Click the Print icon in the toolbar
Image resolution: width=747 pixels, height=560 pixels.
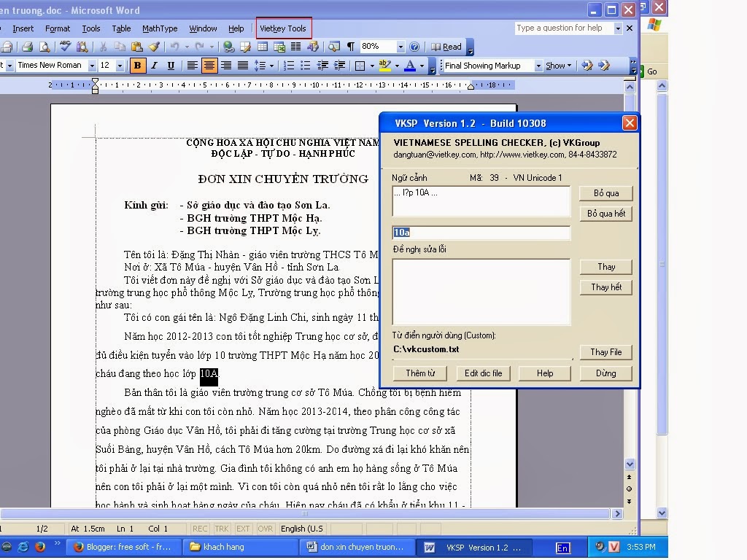coord(27,47)
